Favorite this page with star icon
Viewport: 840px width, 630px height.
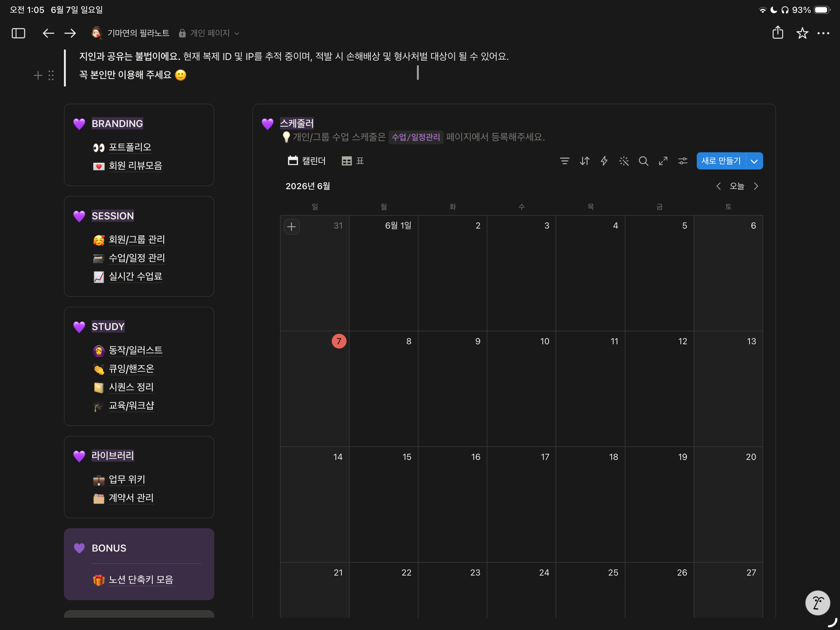coord(802,34)
